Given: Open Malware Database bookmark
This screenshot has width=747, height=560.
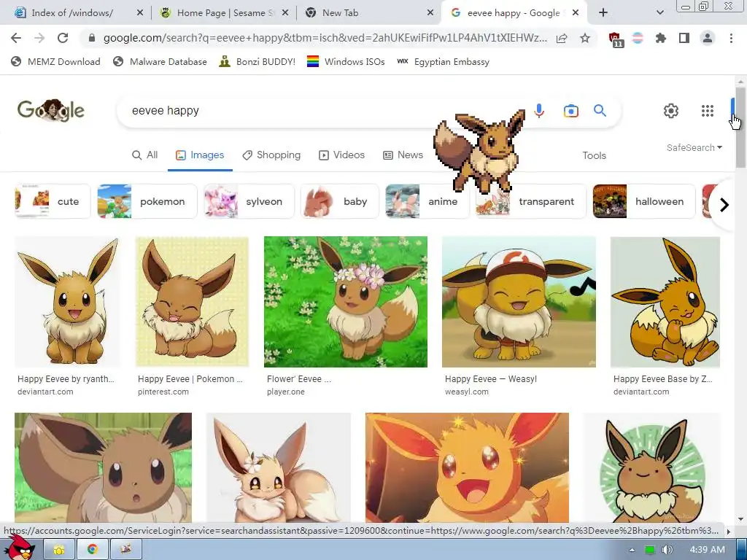Looking at the screenshot, I should (x=160, y=61).
